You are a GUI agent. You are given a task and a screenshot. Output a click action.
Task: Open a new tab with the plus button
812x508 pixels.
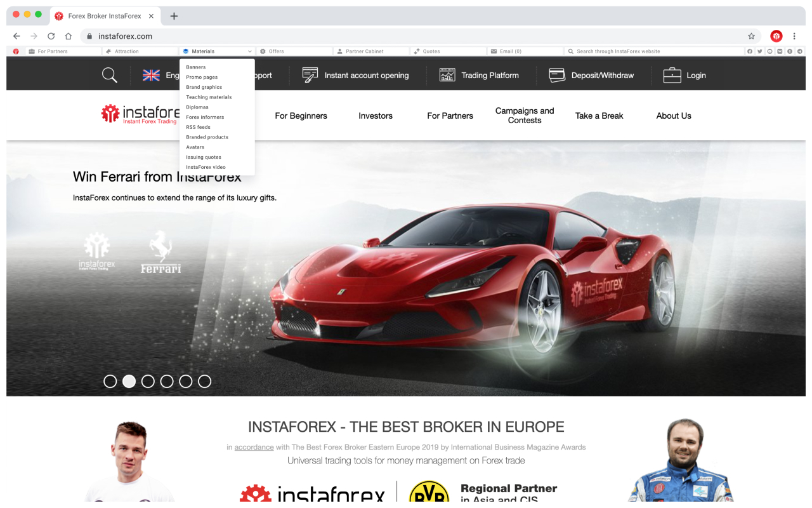[174, 16]
